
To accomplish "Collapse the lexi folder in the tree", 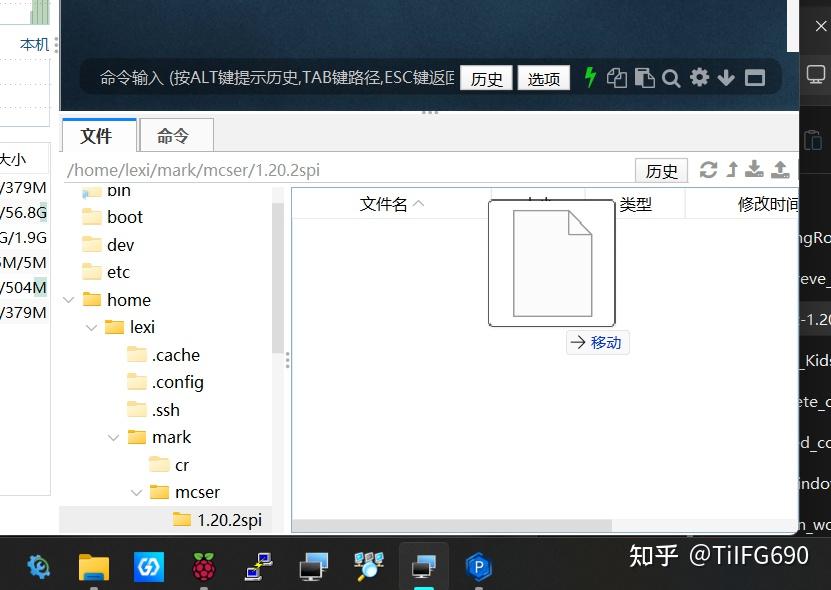I will pyautogui.click(x=91, y=327).
